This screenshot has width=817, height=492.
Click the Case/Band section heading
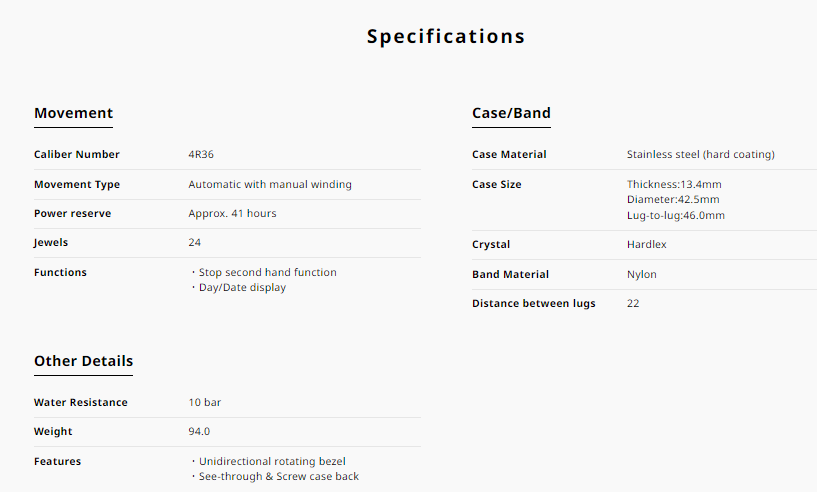point(511,113)
